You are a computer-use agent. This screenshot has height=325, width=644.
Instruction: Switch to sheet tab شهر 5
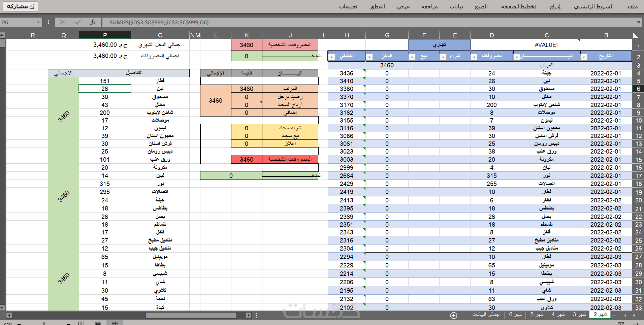(x=537, y=315)
